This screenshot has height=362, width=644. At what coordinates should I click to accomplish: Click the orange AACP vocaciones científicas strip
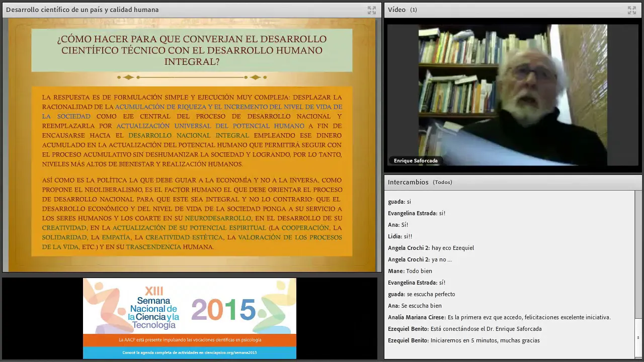(190, 340)
